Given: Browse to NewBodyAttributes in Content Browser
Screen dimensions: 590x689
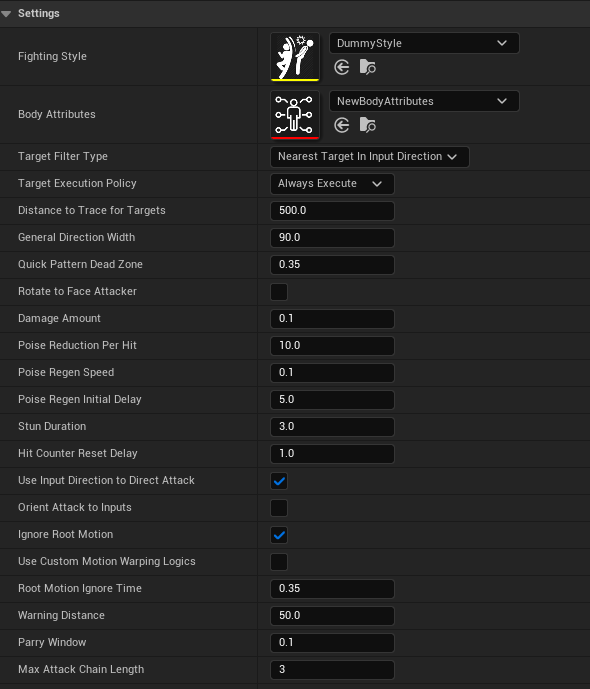Looking at the screenshot, I should [x=368, y=125].
